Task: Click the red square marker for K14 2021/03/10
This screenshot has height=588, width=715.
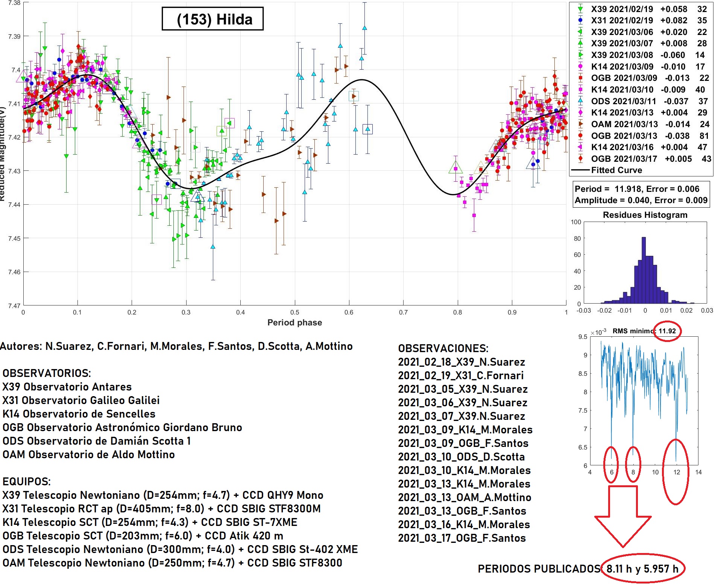Action: pyautogui.click(x=580, y=90)
